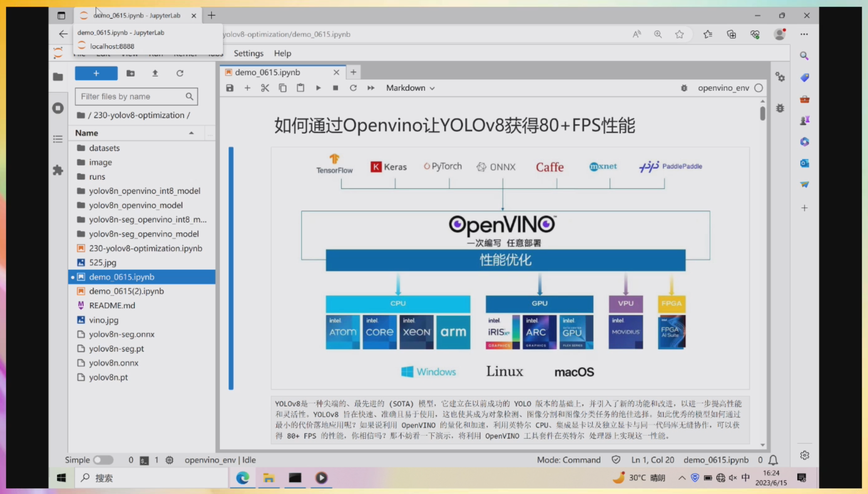The image size is (868, 494).
Task: Toggle Simple interface mode switch
Action: (x=103, y=460)
